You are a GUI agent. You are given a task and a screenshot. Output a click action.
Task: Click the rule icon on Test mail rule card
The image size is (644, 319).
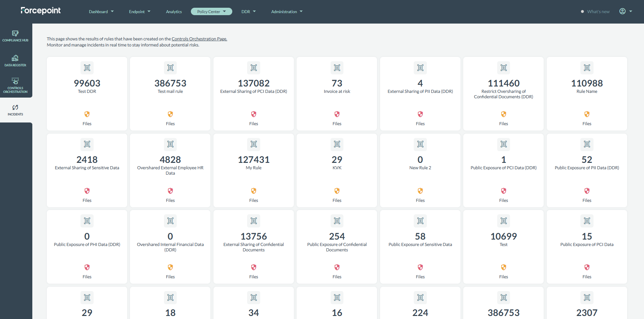pyautogui.click(x=170, y=68)
